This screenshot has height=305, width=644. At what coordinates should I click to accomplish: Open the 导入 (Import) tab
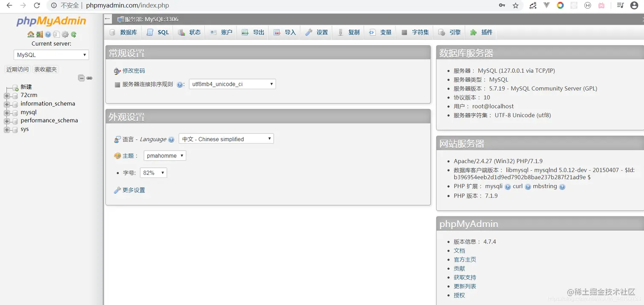[285, 32]
